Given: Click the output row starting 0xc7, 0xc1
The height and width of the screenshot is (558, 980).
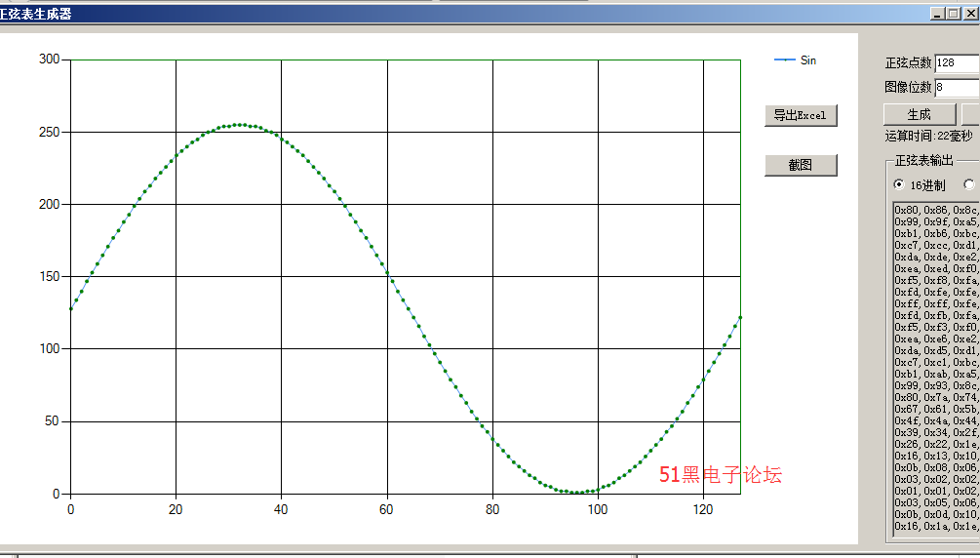Looking at the screenshot, I should click(936, 362).
